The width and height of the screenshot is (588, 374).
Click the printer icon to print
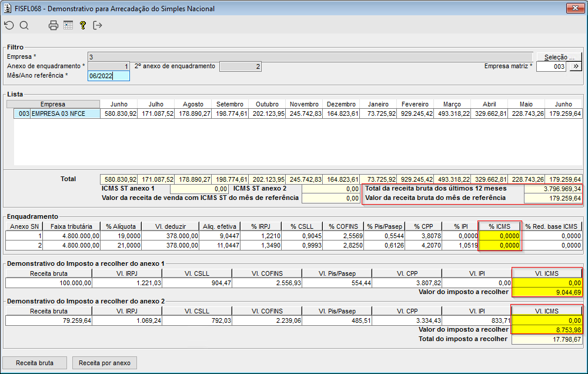click(54, 25)
